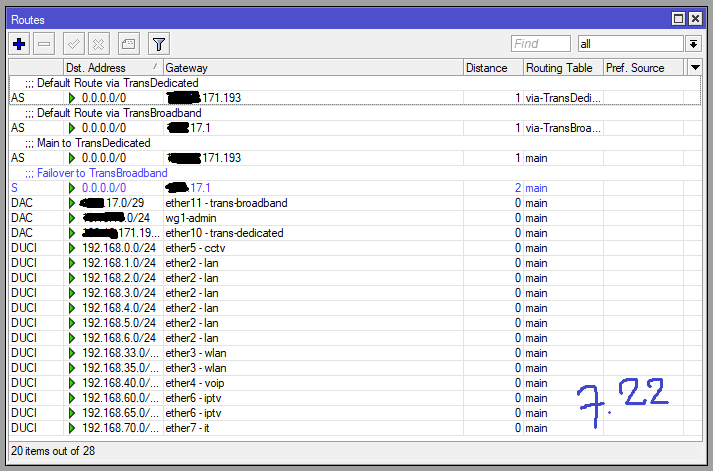The image size is (713, 471).
Task: Select the ether10 - trans-dedicated gateway
Action: 224,233
